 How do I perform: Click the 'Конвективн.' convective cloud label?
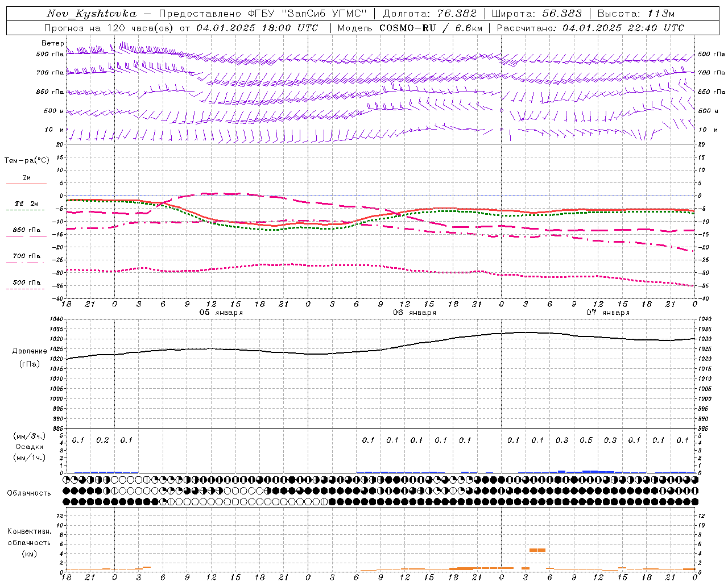pyautogui.click(x=29, y=531)
